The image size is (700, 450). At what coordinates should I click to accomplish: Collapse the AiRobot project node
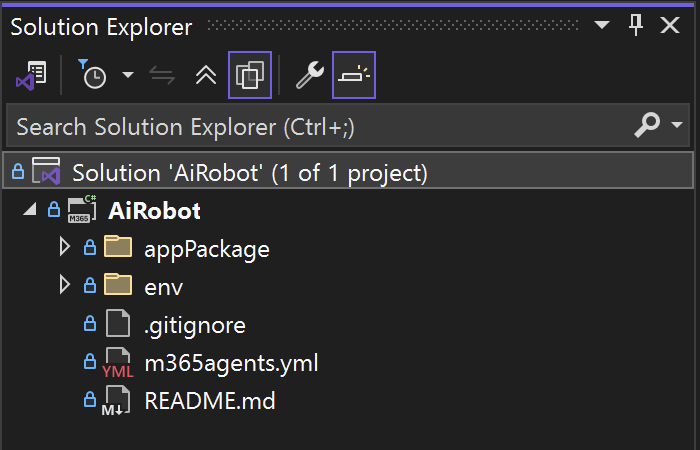click(x=30, y=209)
